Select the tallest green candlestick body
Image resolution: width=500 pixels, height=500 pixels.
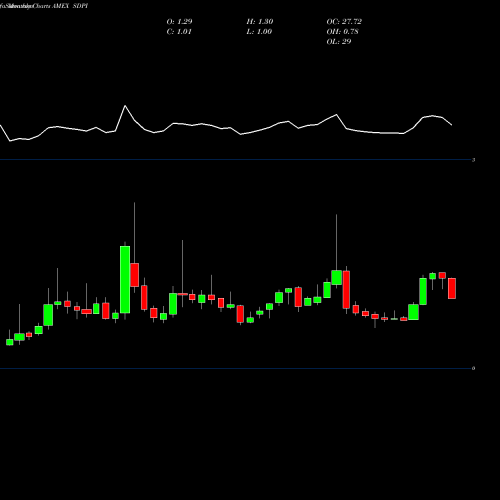click(125, 280)
